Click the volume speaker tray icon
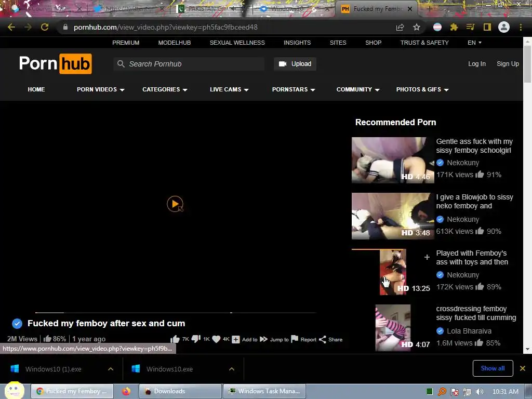Screen dimensions: 532x399 pos(480,392)
